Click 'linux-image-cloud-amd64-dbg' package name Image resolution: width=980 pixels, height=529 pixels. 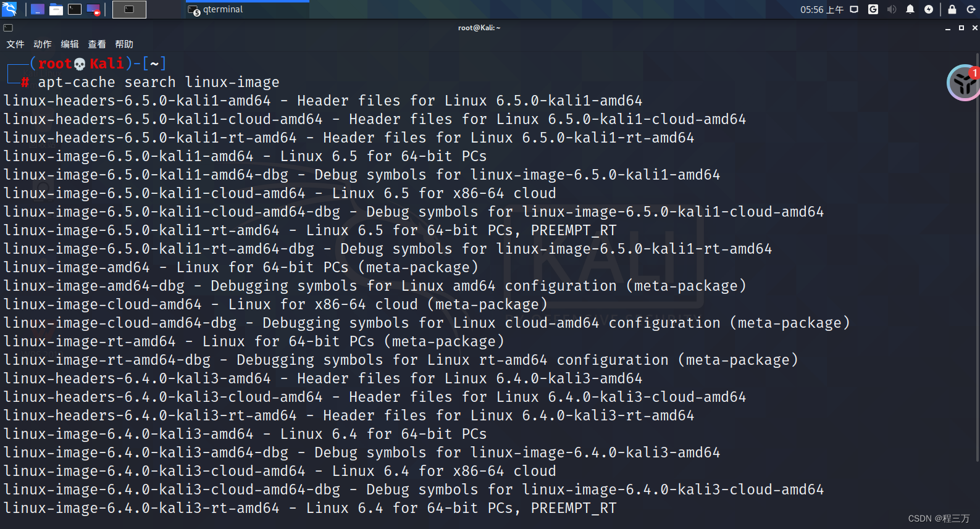pos(120,323)
